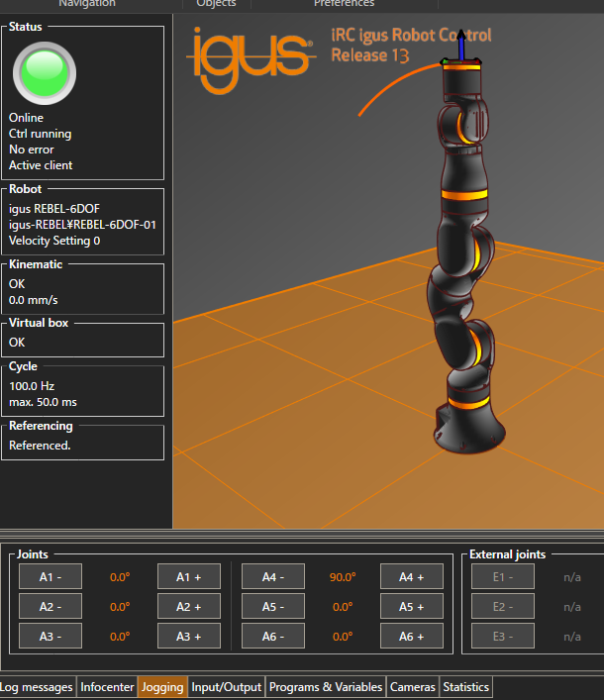Open the Statistics tab
This screenshot has height=700, width=604.
(465, 687)
